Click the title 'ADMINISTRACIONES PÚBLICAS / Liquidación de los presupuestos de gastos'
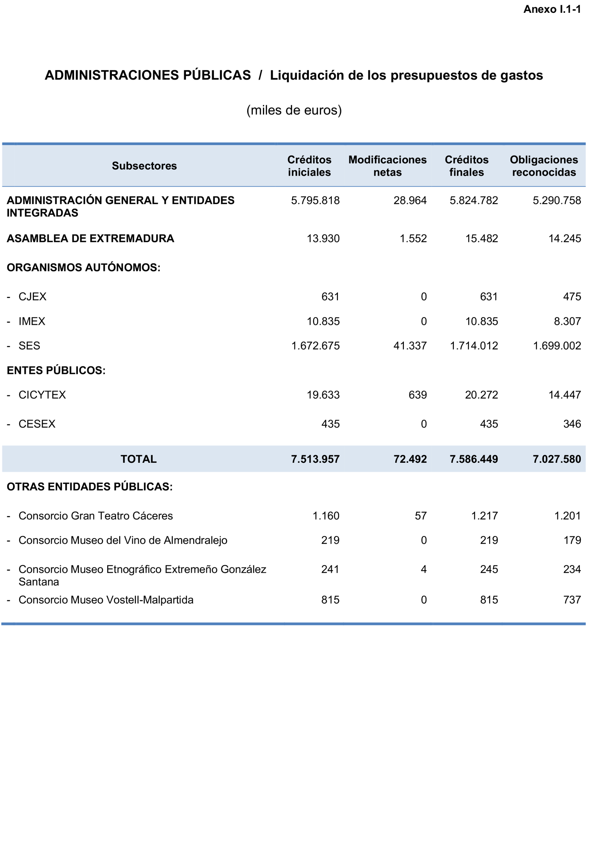593x868 pixels. tap(294, 75)
